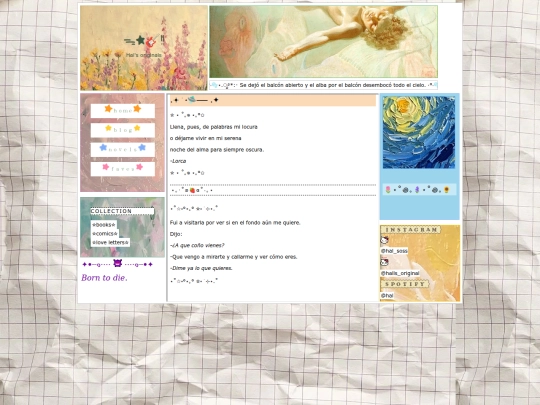
Task: Click the line 'Llena, pues, de palabras mi locura'
Action: [214, 127]
